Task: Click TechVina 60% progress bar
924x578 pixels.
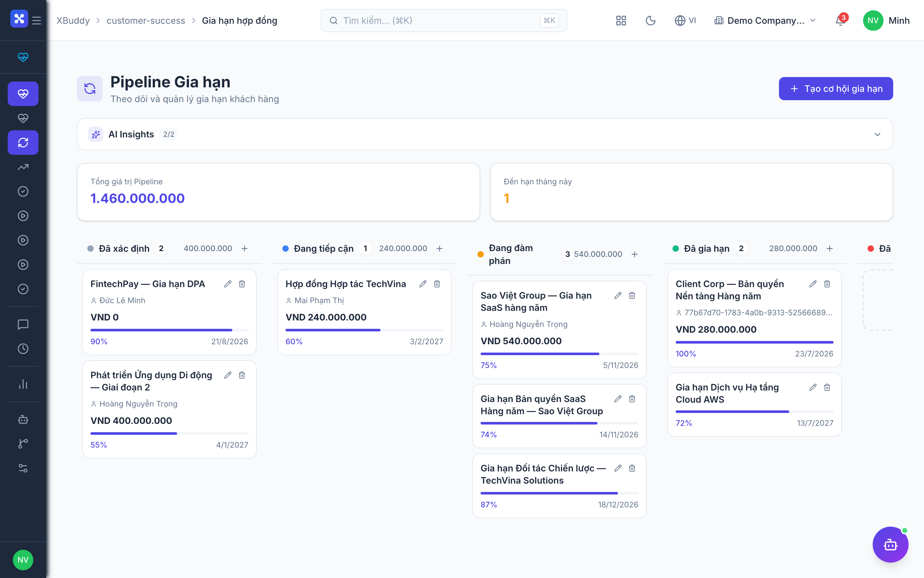Action: point(364,330)
